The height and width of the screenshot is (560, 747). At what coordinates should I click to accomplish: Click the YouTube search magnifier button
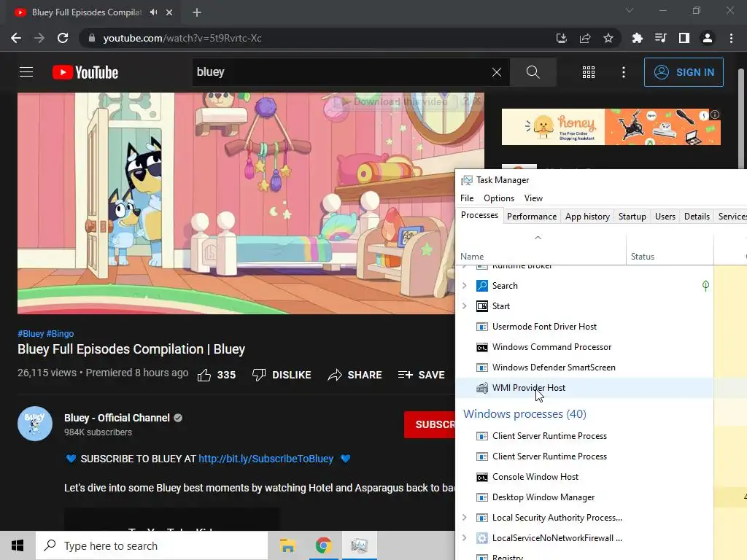[533, 72]
